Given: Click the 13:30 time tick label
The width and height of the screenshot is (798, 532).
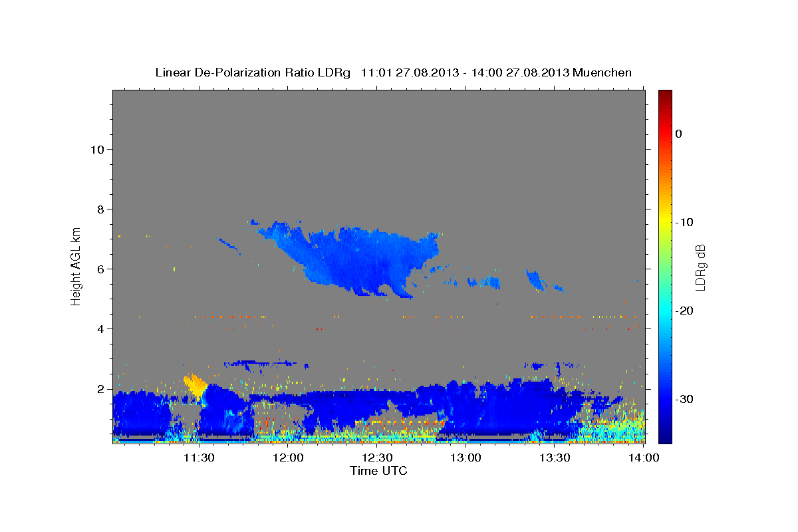Looking at the screenshot, I should pyautogui.click(x=555, y=458).
